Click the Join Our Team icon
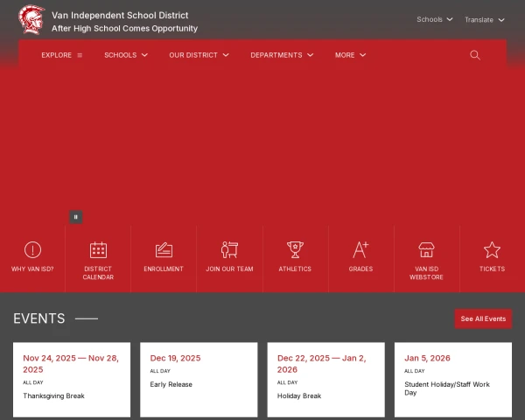 tap(229, 250)
